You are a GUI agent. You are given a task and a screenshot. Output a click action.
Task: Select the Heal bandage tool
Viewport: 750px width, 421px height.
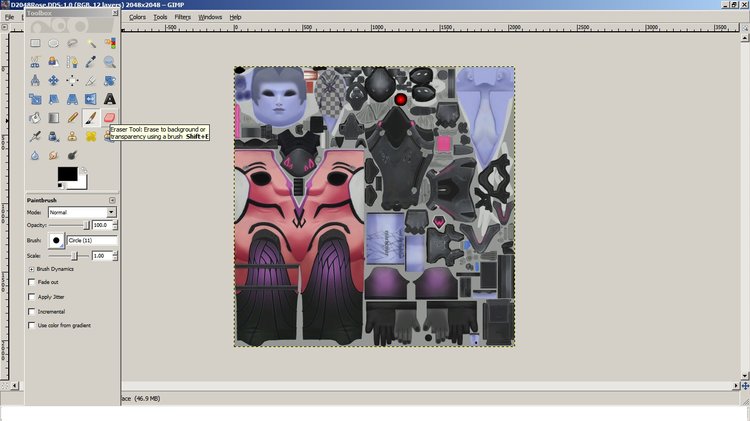[91, 137]
